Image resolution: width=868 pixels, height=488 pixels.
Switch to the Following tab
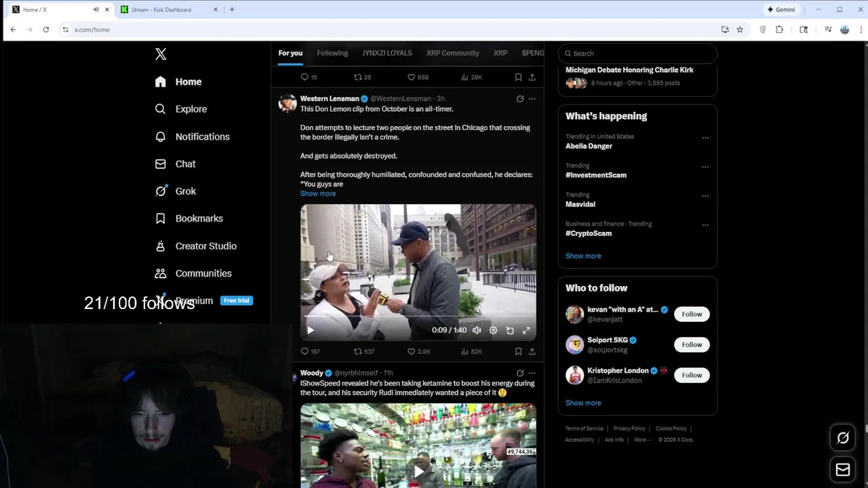332,53
